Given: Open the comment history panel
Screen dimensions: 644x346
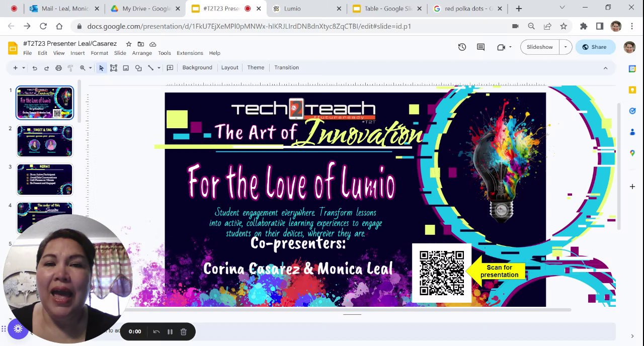Looking at the screenshot, I should pyautogui.click(x=480, y=47).
